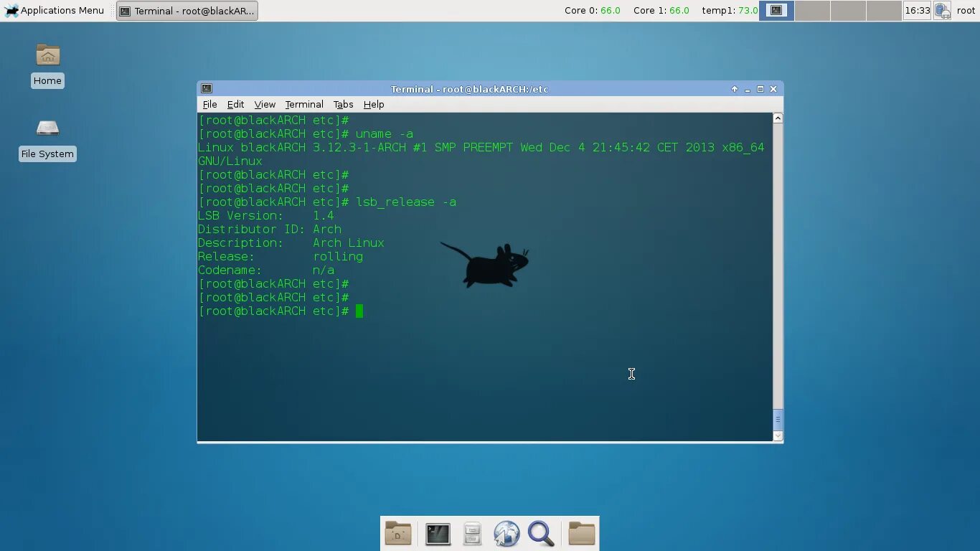
Task: Open the application finder magnifier in dock
Action: (x=541, y=534)
